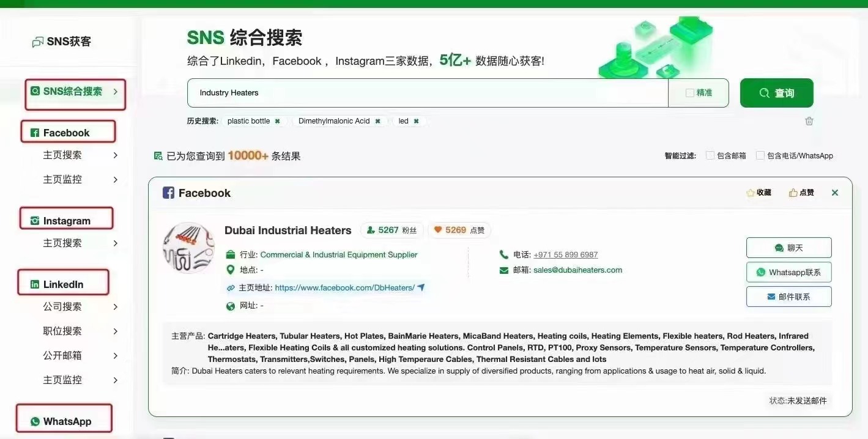The image size is (868, 439).
Task: Click the LinkedIn icon in the sidebar
Action: [35, 284]
